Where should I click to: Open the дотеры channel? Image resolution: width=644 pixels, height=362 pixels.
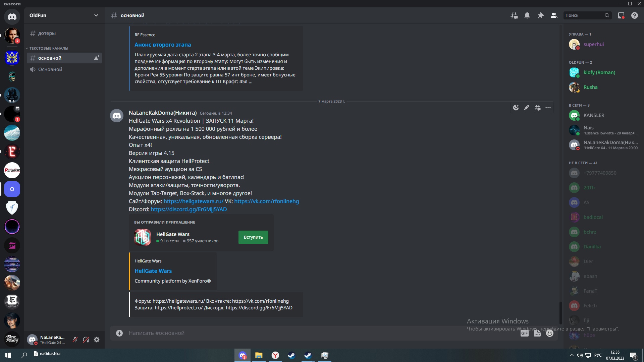click(x=64, y=33)
